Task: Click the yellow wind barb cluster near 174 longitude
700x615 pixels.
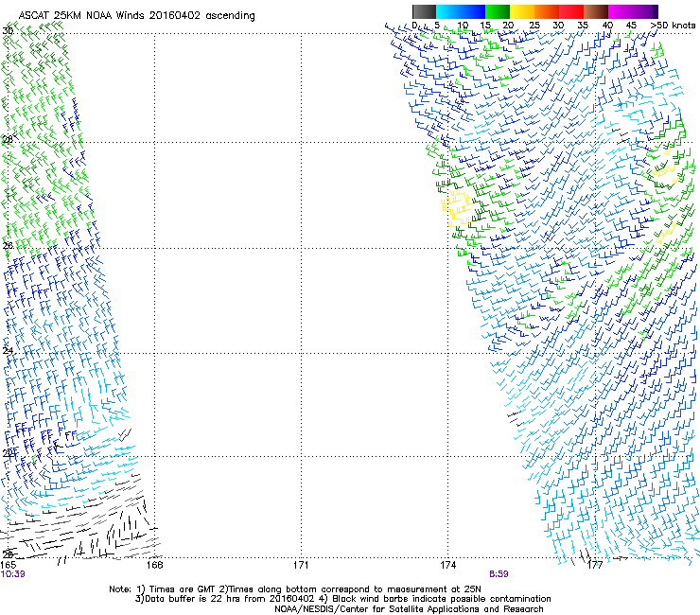Action: pyautogui.click(x=458, y=207)
